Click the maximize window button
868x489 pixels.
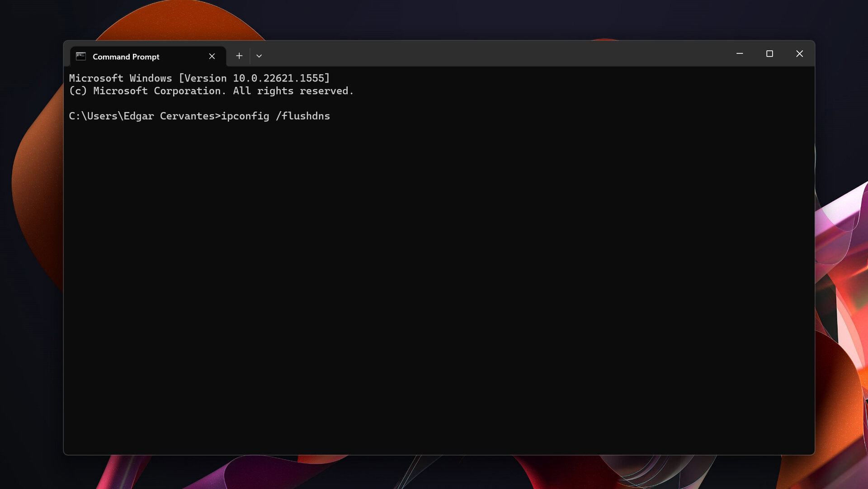(769, 54)
